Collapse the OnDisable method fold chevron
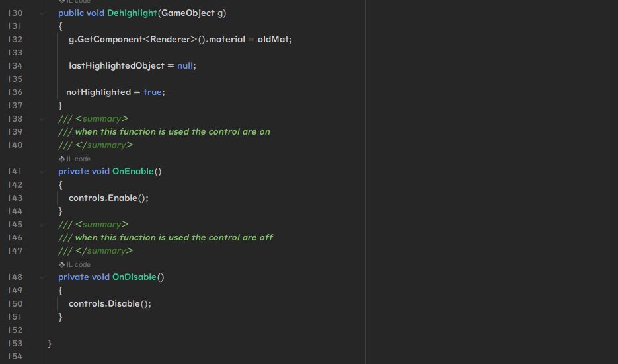 [x=42, y=277]
